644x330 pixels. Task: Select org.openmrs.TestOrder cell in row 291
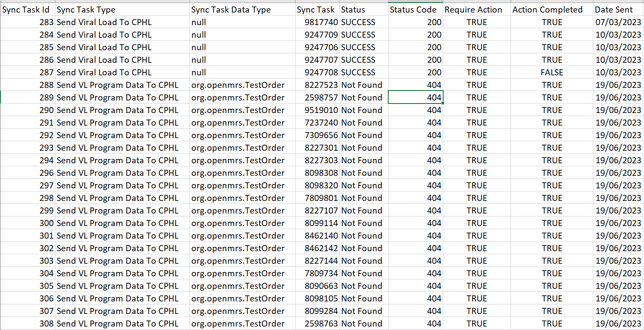tap(242, 123)
